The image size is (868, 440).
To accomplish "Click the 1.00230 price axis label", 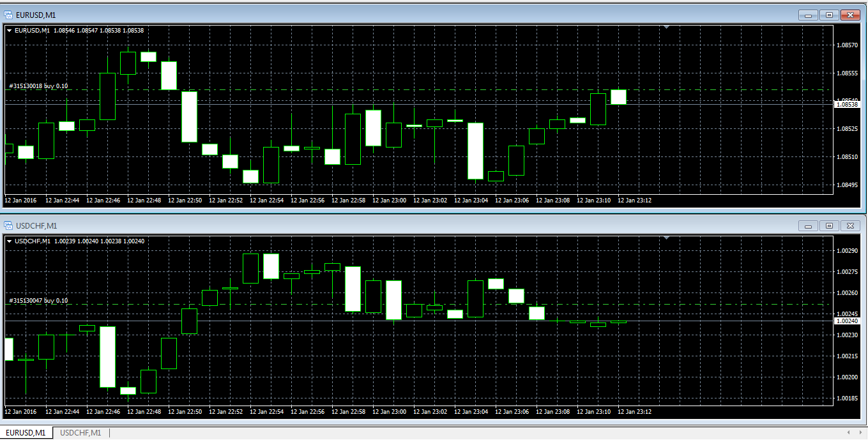I will coord(847,335).
